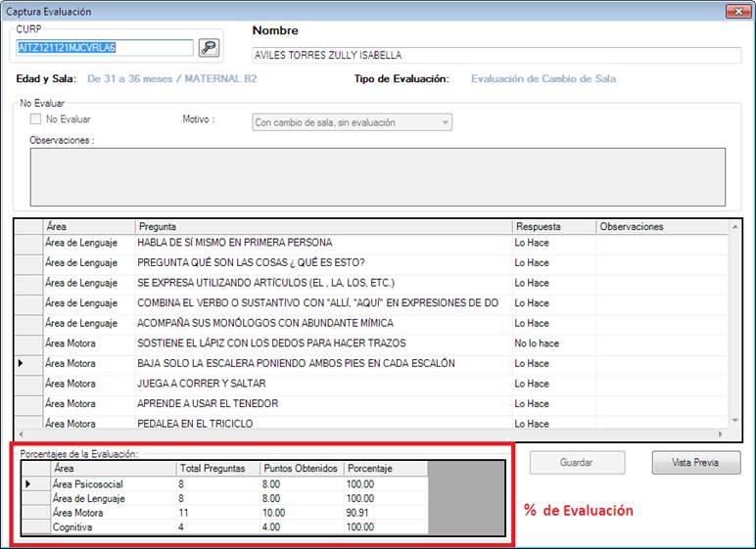Click the Guardar button
The image size is (756, 549).
click(577, 463)
